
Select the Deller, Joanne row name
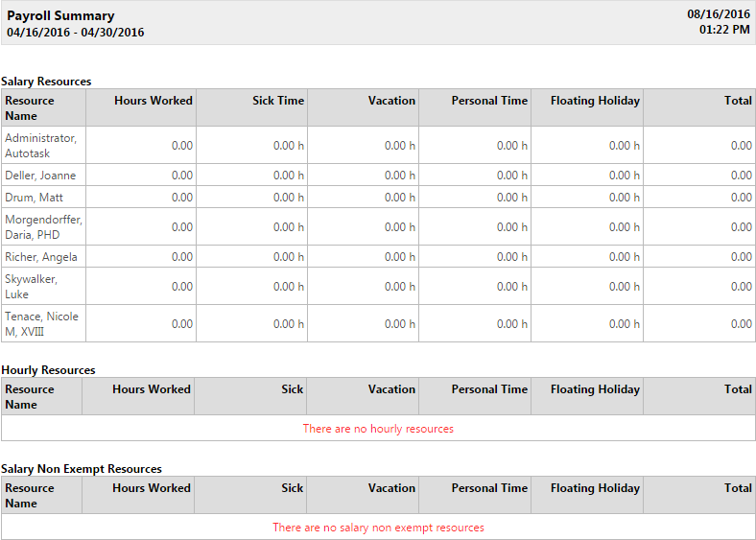(x=40, y=175)
